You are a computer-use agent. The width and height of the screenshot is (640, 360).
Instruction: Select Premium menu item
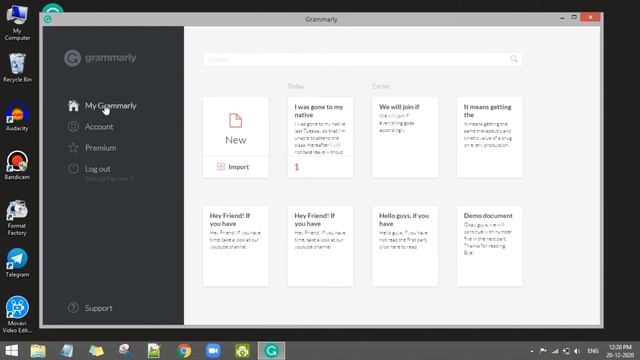[x=92, y=147]
